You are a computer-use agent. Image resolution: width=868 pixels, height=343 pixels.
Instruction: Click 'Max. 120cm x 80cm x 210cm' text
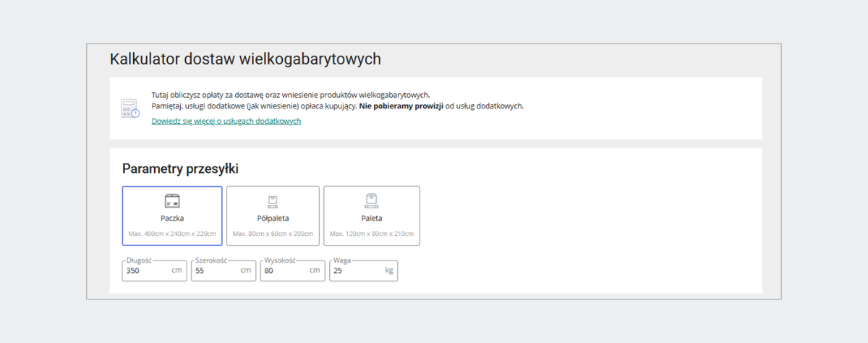point(372,234)
